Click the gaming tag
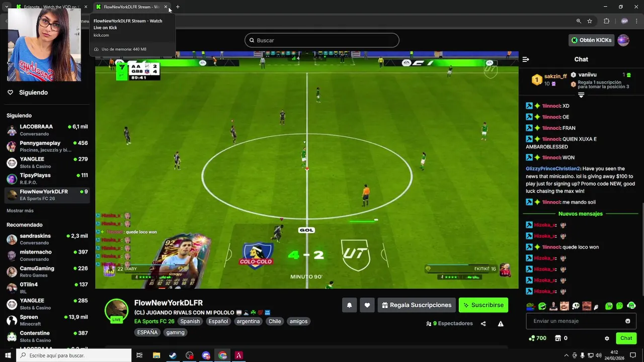 click(x=175, y=332)
